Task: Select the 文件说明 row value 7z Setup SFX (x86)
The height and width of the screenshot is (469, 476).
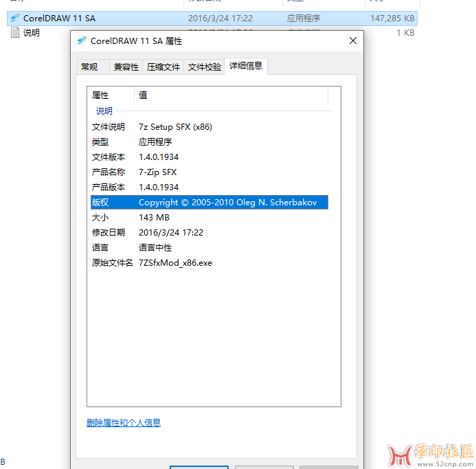Action: [175, 127]
